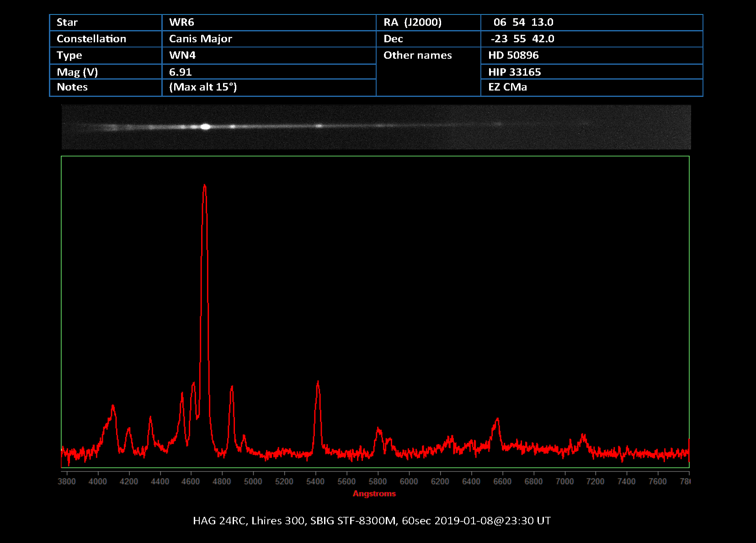Image resolution: width=756 pixels, height=543 pixels.
Task: Select the EZ CMa name cell
Action: [507, 87]
